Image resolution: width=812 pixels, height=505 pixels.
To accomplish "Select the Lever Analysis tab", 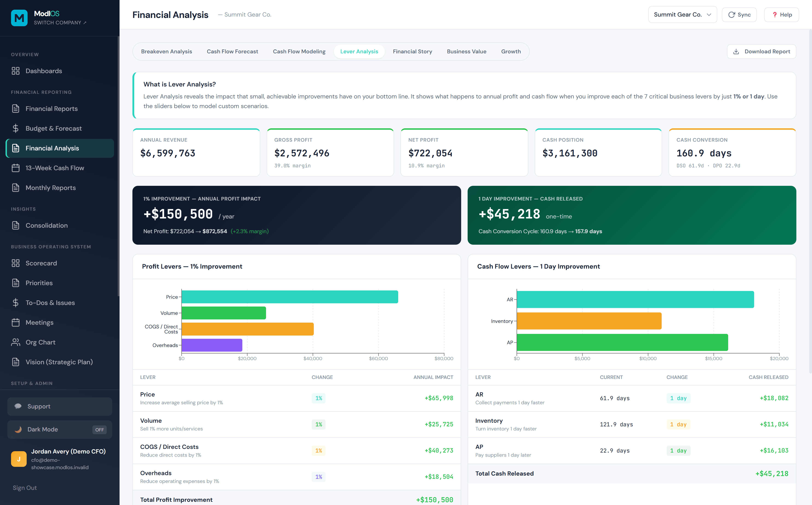I will pos(359,52).
